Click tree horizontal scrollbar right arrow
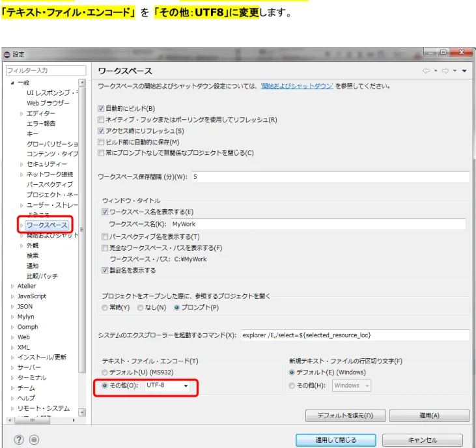476x448 pixels. pos(74,421)
